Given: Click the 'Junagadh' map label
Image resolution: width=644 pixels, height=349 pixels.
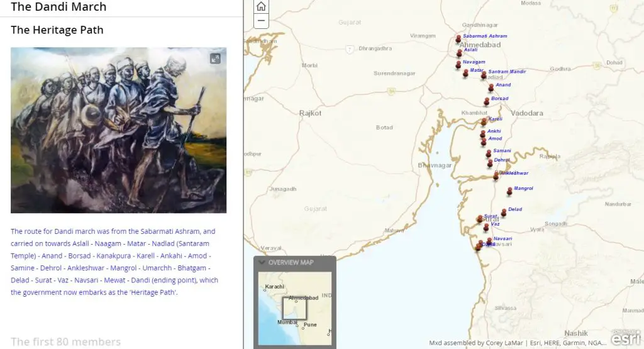Looking at the screenshot, I should pyautogui.click(x=282, y=189).
